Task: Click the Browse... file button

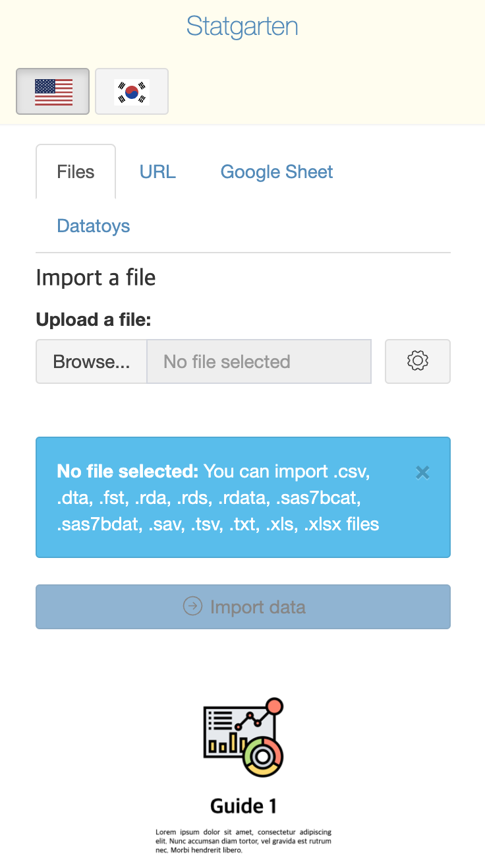Action: (92, 361)
